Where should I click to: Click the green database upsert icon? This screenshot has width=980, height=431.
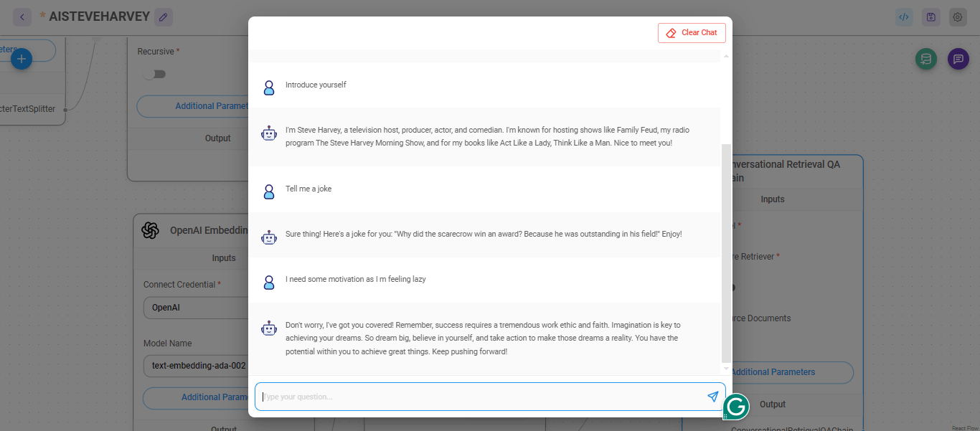tap(926, 59)
